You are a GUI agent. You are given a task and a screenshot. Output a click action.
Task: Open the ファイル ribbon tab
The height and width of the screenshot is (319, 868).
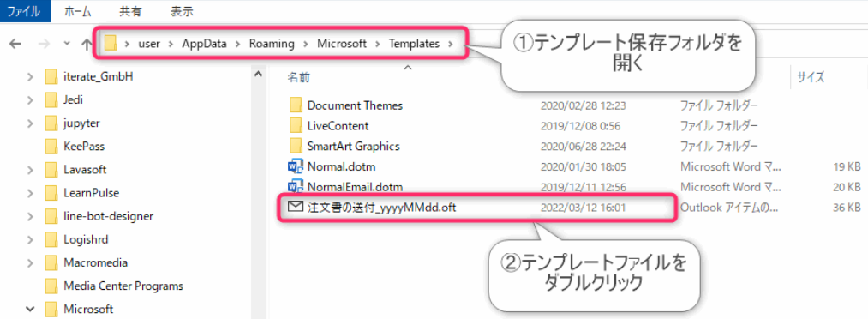pos(25,11)
